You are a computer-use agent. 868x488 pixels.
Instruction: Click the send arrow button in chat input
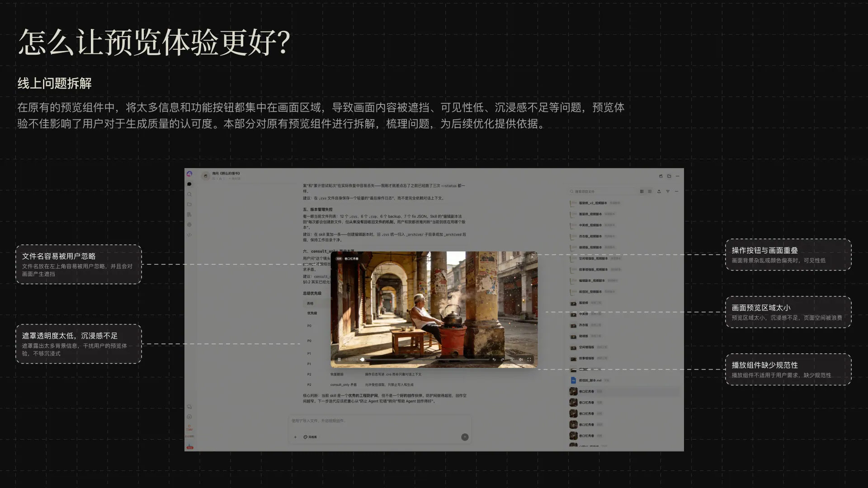tap(465, 437)
